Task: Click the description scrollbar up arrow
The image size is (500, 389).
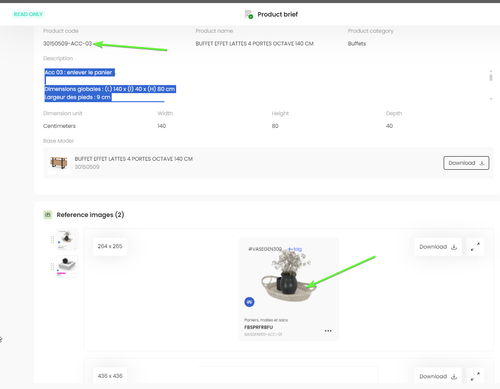Action: click(491, 71)
